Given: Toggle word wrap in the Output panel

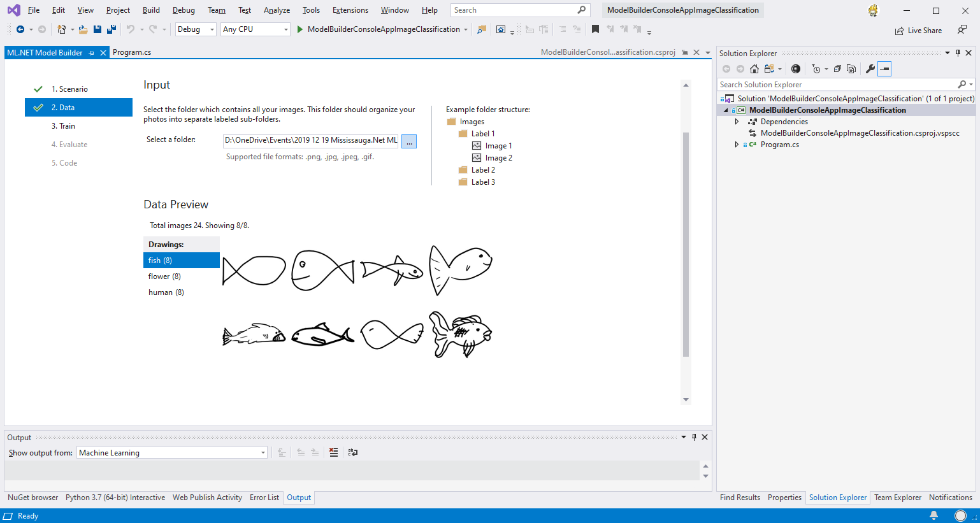Looking at the screenshot, I should pos(353,452).
